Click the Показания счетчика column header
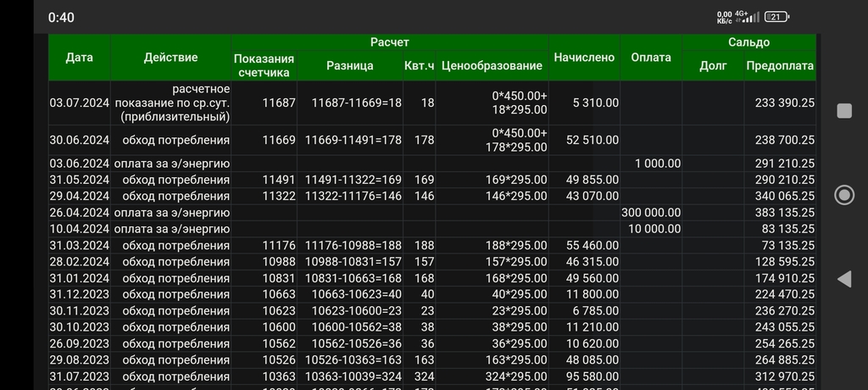 (x=265, y=65)
